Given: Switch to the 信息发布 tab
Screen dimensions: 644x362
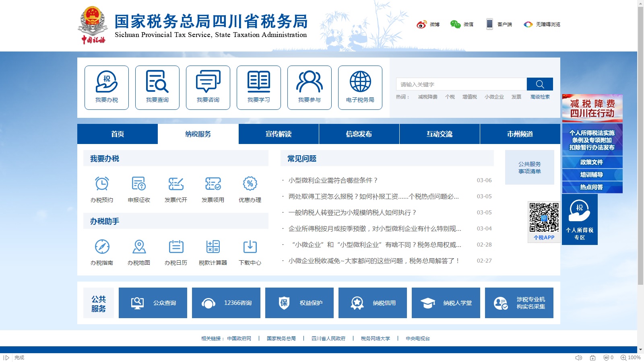Looking at the screenshot, I should [x=359, y=134].
